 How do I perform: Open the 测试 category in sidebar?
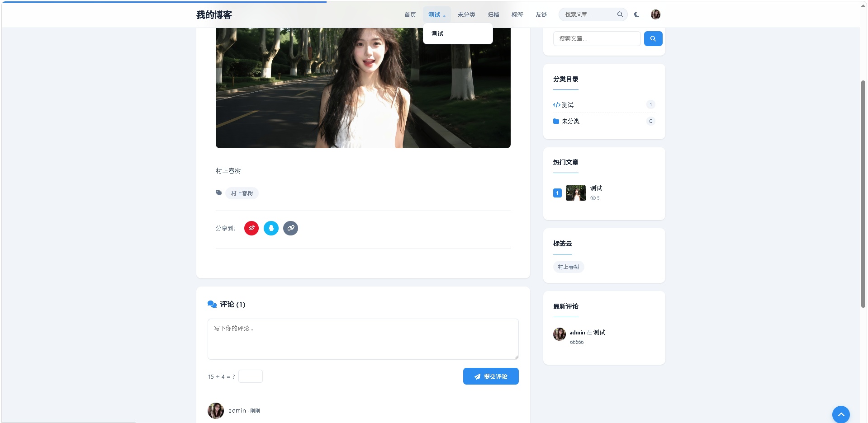click(568, 105)
